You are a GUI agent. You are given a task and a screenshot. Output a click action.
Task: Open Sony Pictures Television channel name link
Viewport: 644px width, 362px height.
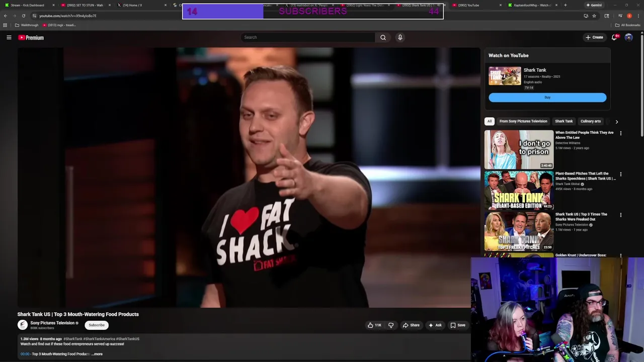coord(52,323)
